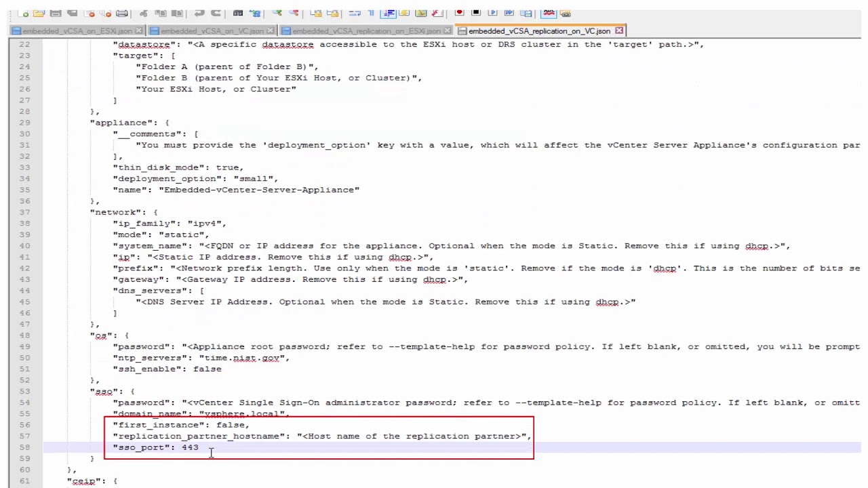Zoom in with the toolbar magnifier
The height and width of the screenshot is (488, 868).
pos(277,13)
